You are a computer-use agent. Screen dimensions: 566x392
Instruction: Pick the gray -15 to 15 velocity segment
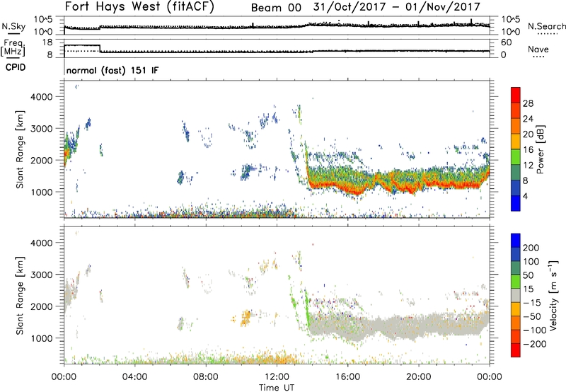tap(516, 296)
